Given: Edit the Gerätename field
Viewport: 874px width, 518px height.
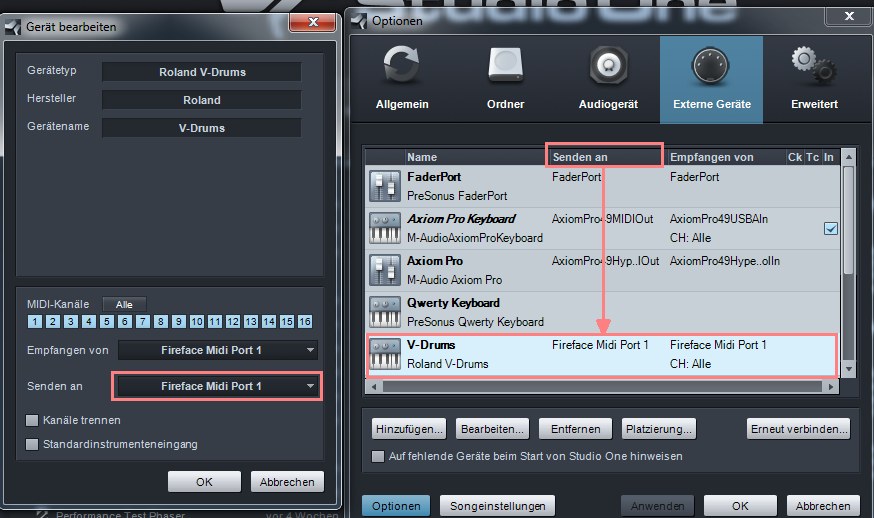Looking at the screenshot, I should [x=202, y=128].
